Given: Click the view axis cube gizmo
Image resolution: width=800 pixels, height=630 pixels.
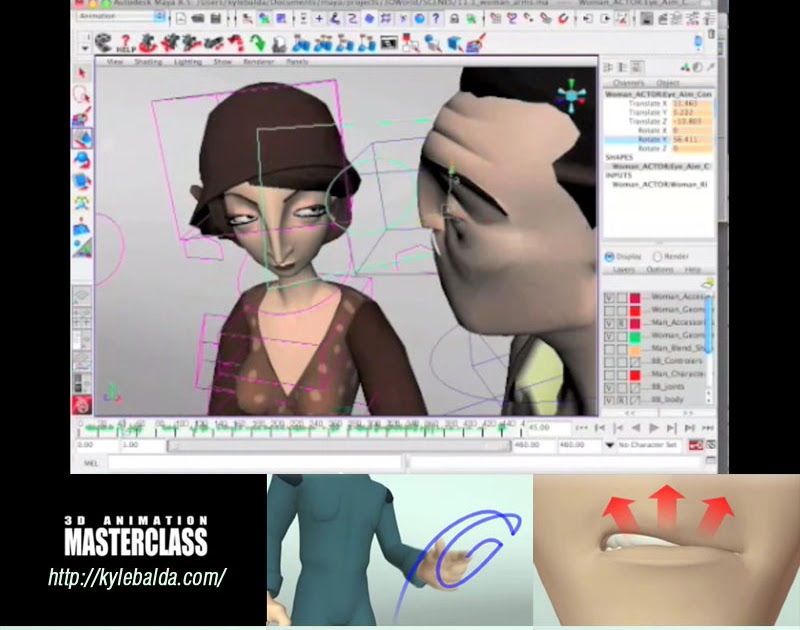Looking at the screenshot, I should [571, 95].
